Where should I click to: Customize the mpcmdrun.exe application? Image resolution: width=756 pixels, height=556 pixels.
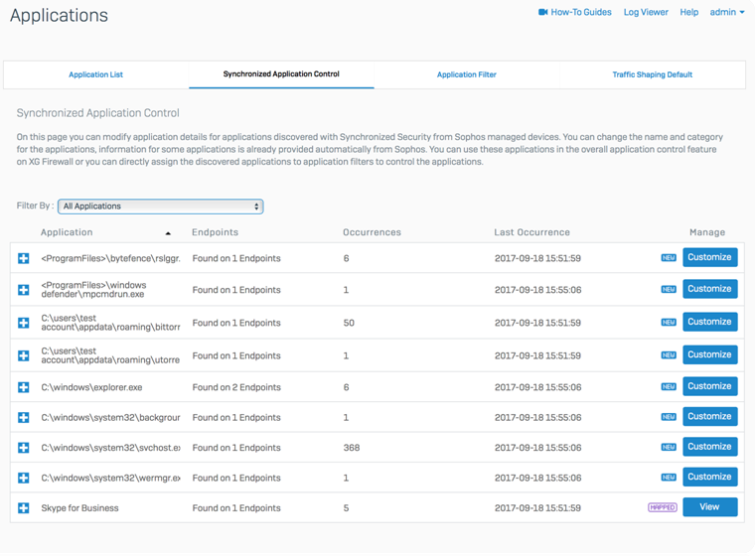(x=709, y=289)
